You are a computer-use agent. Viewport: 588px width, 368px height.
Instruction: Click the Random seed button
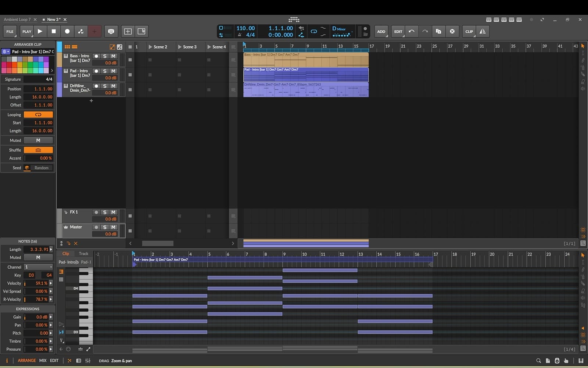(42, 168)
